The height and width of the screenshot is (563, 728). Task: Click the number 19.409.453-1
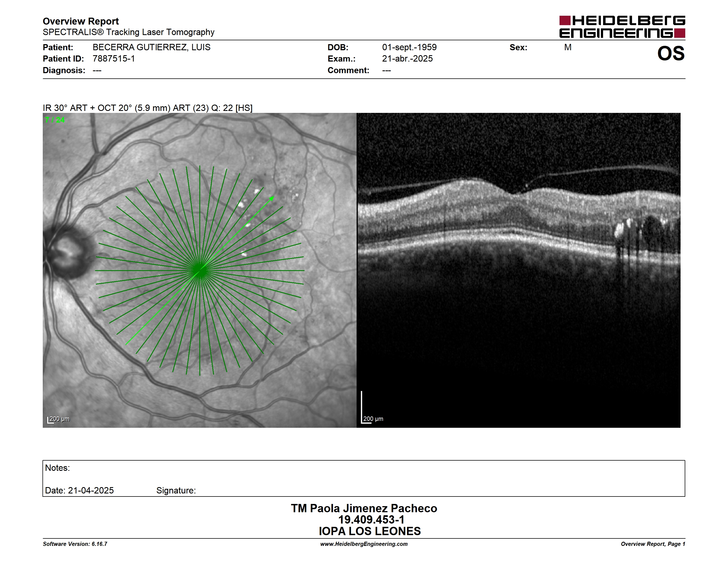(x=371, y=520)
